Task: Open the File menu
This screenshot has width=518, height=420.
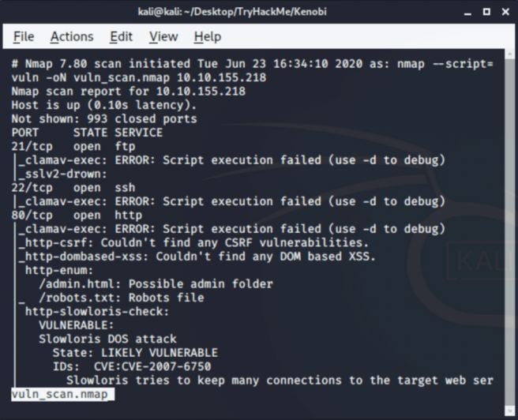Action: click(x=24, y=36)
